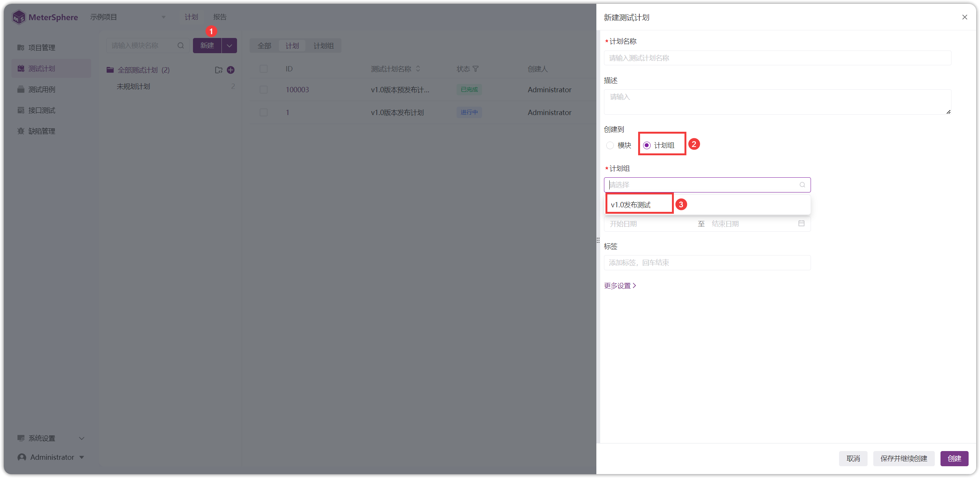The image size is (980, 478).
Task: Close the 新建测试计划 drawer
Action: (964, 17)
